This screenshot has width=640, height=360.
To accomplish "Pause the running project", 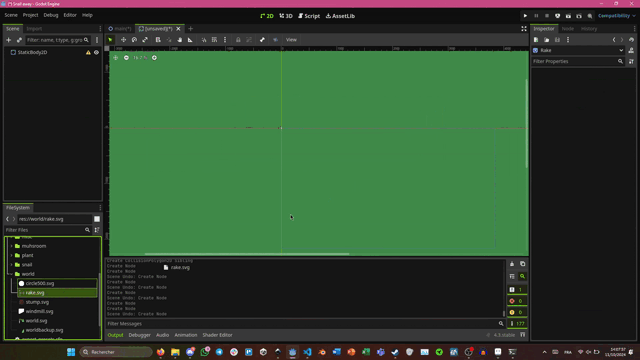I will click(x=536, y=16).
